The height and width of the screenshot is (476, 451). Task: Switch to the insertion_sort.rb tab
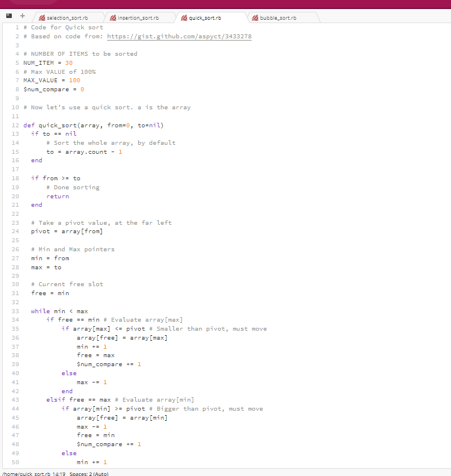[138, 18]
